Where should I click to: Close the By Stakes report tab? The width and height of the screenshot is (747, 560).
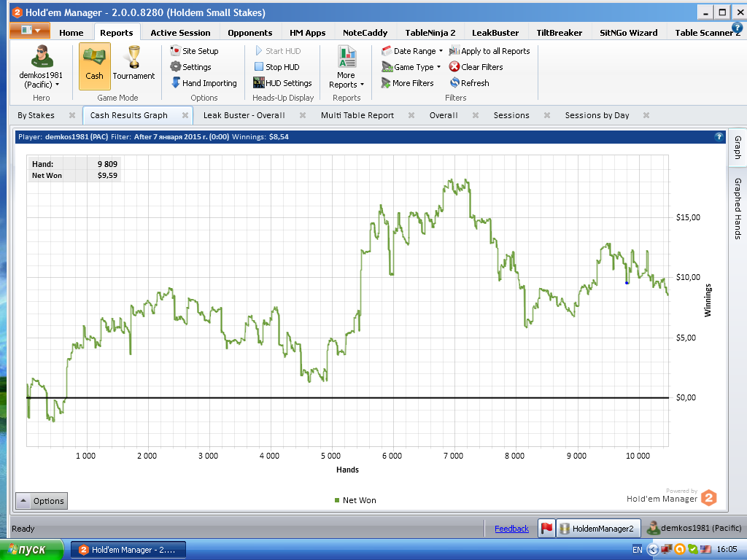pos(72,115)
